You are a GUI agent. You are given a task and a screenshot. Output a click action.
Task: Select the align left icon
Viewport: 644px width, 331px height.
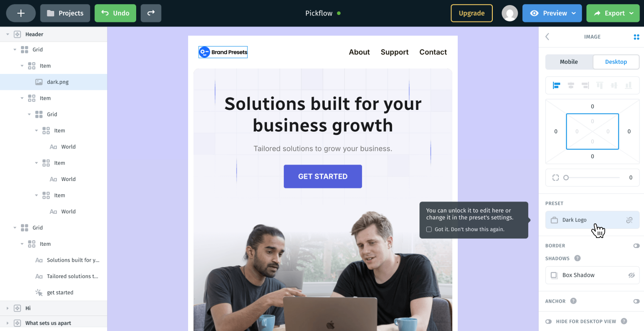556,85
